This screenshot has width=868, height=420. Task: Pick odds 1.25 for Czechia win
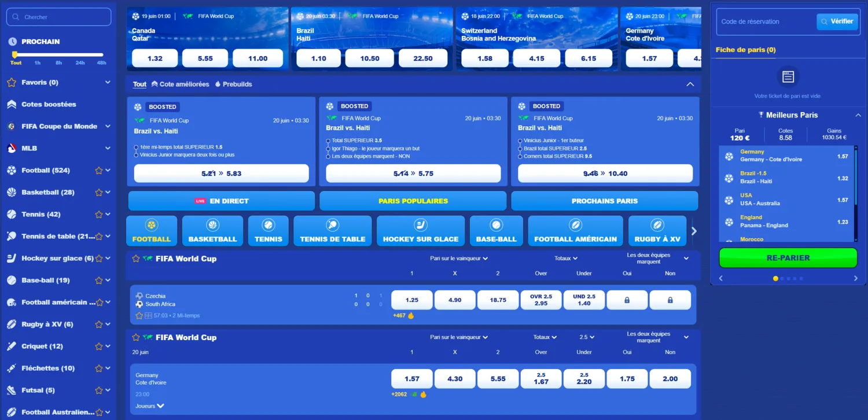[x=412, y=300]
